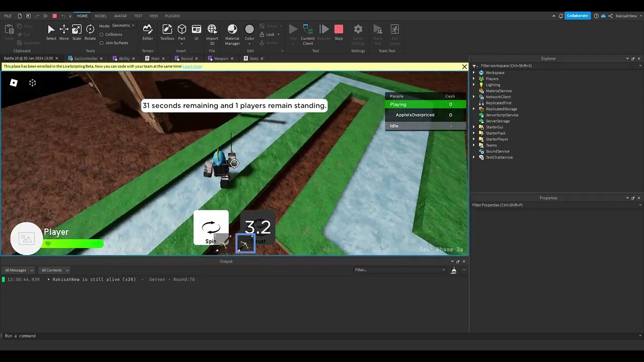Switch to the Model ribbon tab
Viewport: 644px width, 362px height.
point(101,16)
